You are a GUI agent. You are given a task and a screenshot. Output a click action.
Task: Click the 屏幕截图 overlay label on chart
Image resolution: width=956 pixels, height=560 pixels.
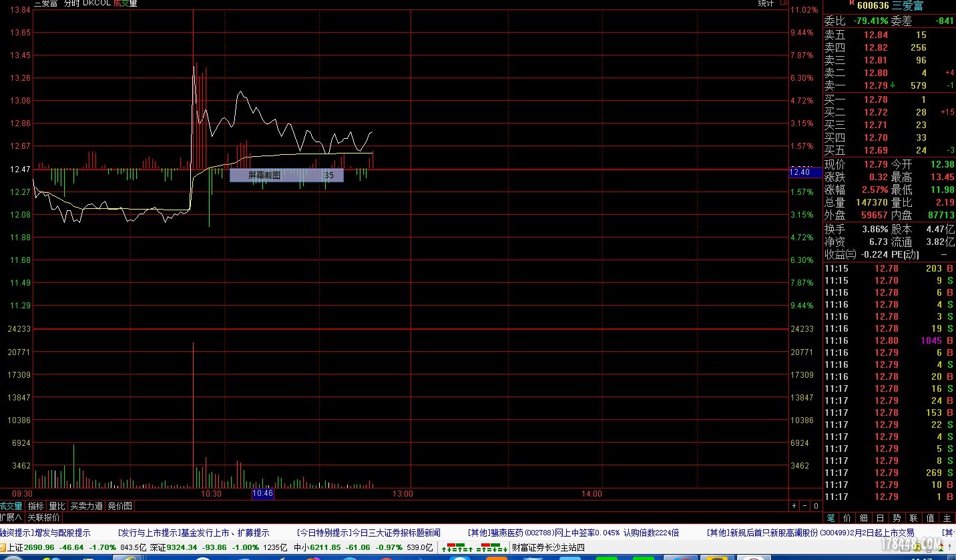(264, 176)
